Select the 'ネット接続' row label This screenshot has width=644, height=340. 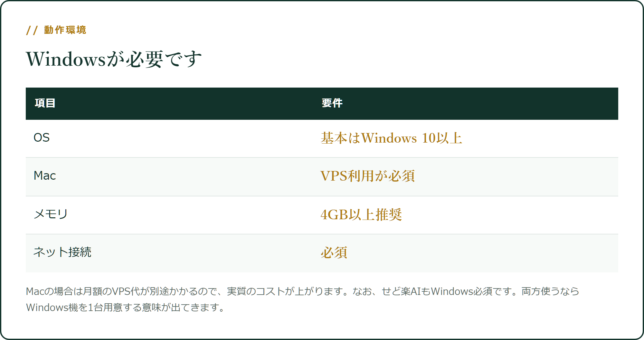click(x=62, y=252)
